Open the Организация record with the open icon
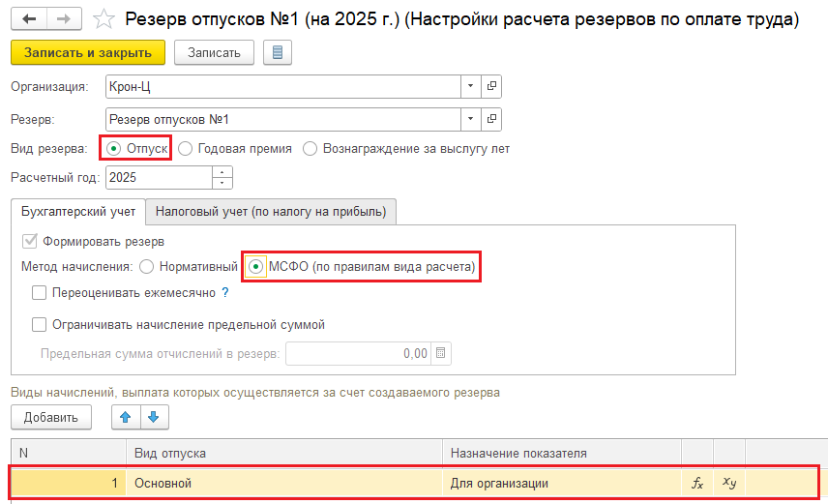The image size is (828, 504). 491,86
